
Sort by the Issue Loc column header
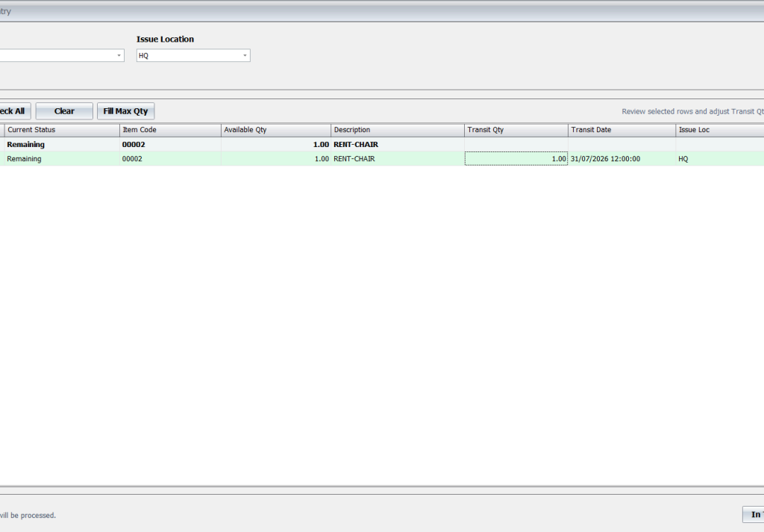[x=720, y=130]
